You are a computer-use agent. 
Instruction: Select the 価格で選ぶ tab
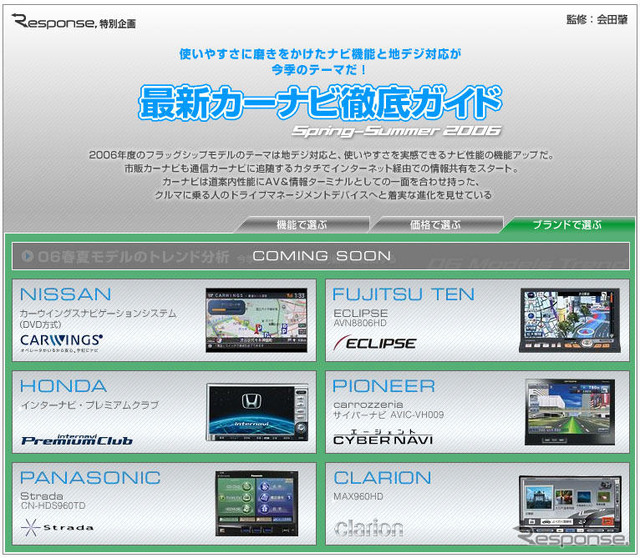436,225
